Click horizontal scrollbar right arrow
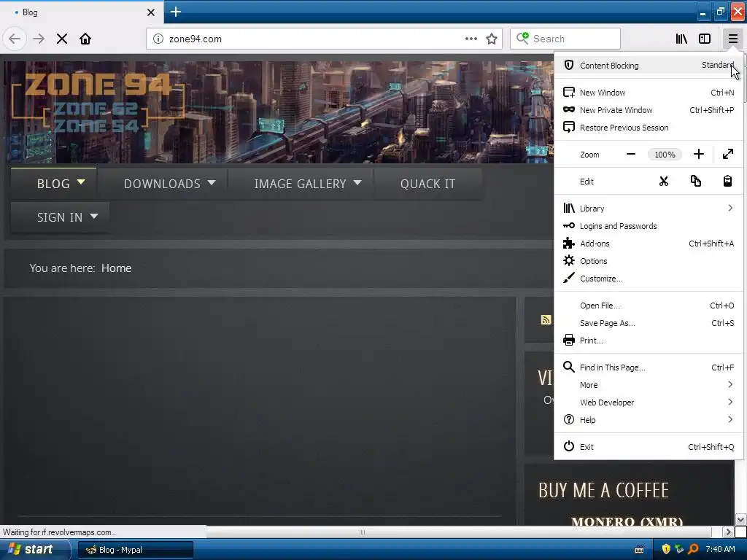 [728, 532]
